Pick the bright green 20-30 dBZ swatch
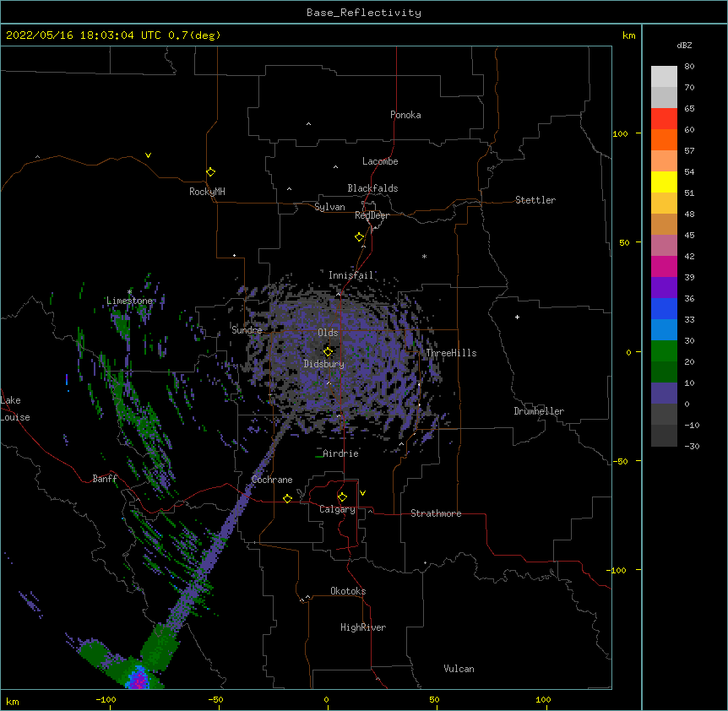This screenshot has width=728, height=711. 664,351
